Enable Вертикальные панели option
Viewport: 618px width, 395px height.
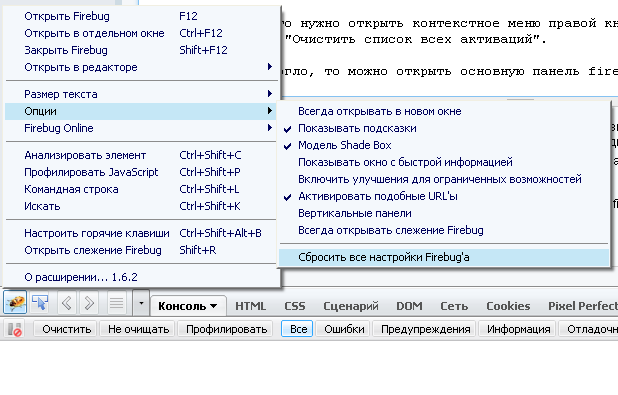point(444,213)
